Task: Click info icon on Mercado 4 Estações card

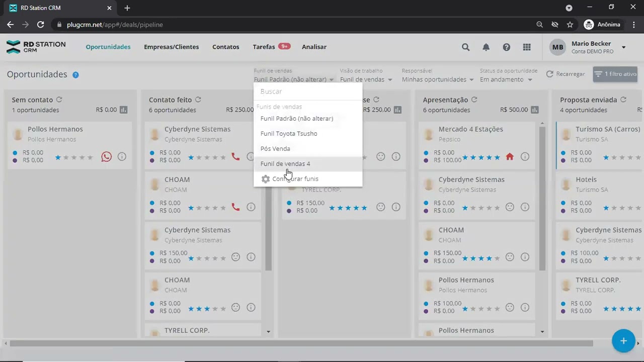Action: pos(525,157)
